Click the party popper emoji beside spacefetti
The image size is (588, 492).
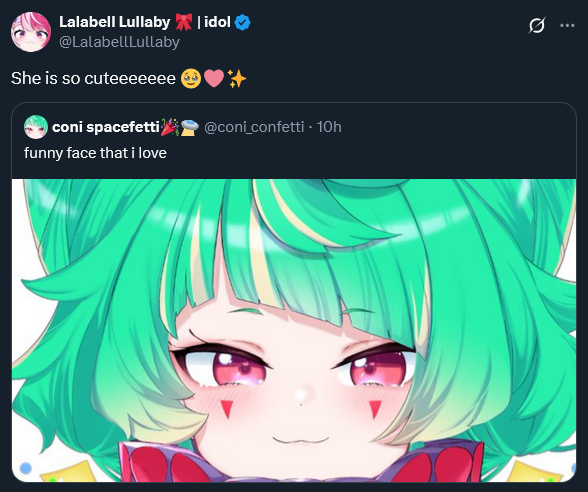(170, 127)
